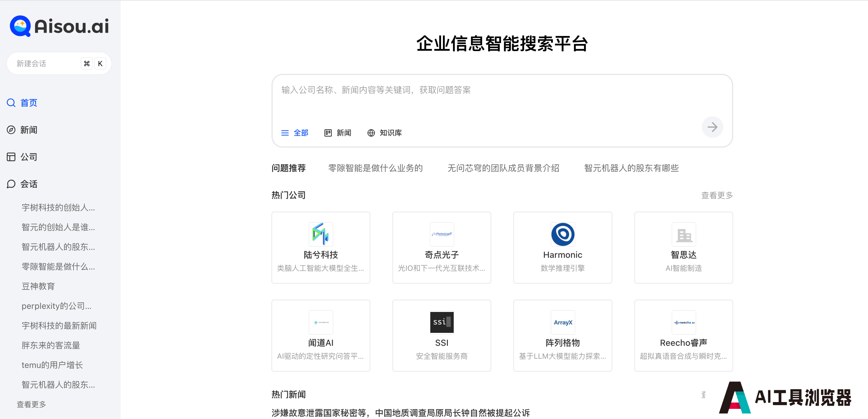Select the 全部 search scope tab
868x419 pixels.
[x=295, y=133]
